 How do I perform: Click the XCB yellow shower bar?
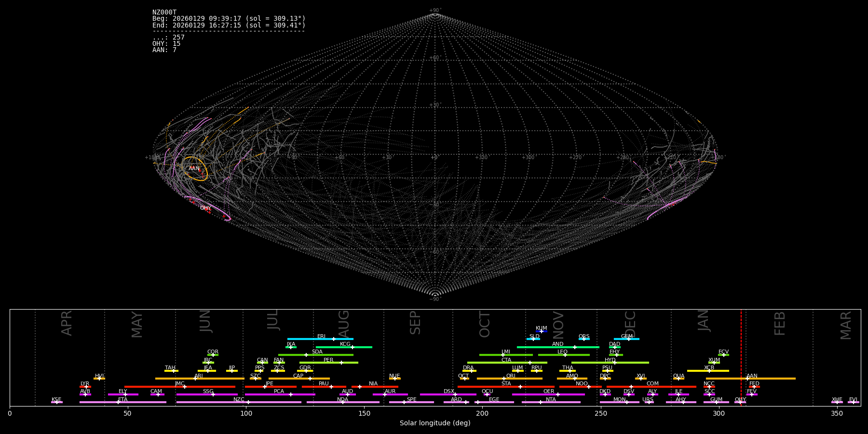pyautogui.click(x=708, y=371)
